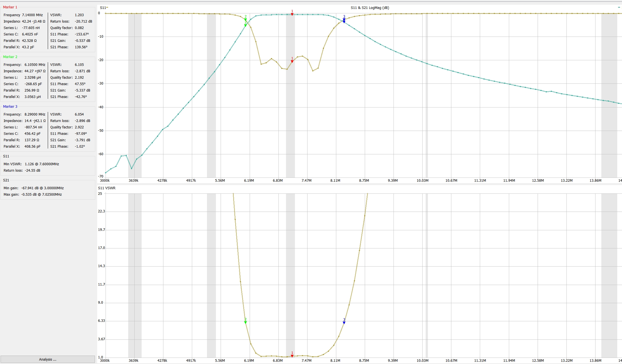This screenshot has height=364, width=622.
Task: Click the Marker 1 group heading
Action: (10, 7)
